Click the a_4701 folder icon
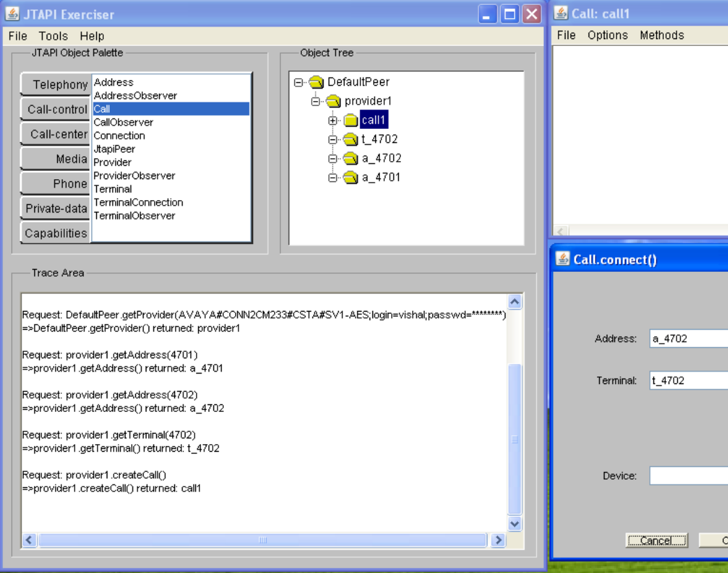This screenshot has height=573, width=728. [x=351, y=177]
